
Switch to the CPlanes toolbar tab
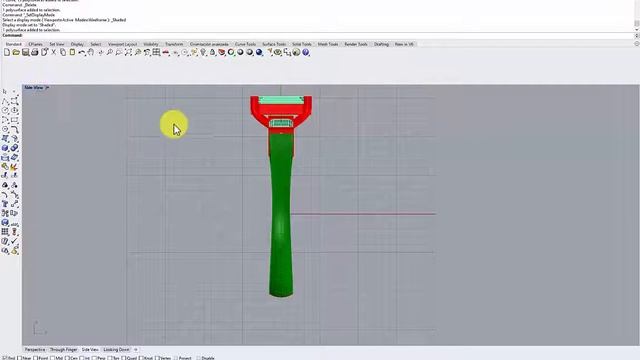pyautogui.click(x=36, y=44)
